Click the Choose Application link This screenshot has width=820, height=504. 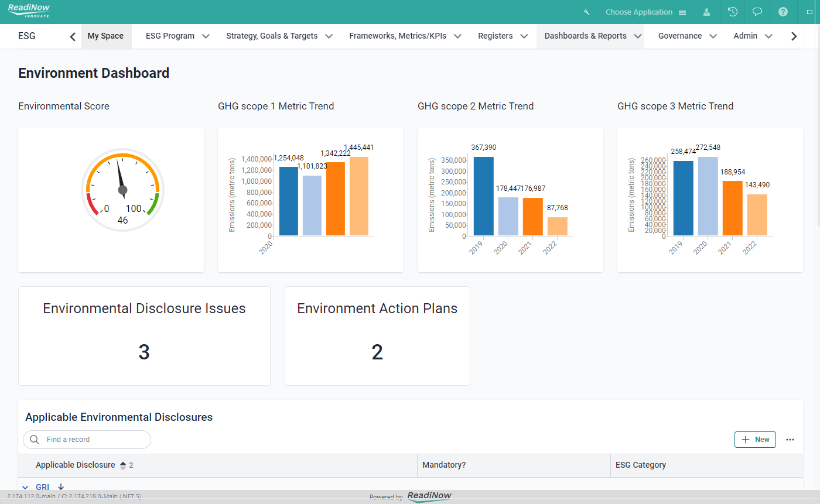click(638, 12)
